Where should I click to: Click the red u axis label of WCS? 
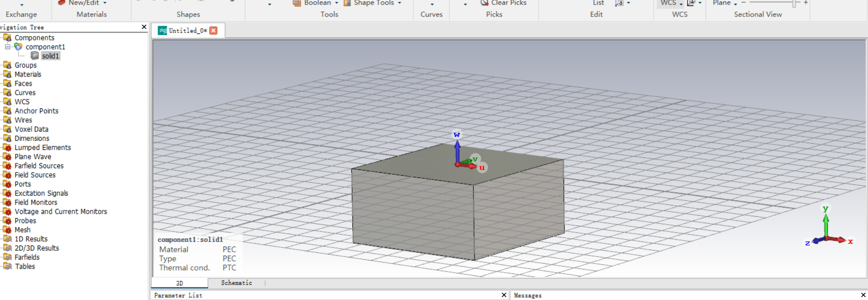(x=482, y=168)
